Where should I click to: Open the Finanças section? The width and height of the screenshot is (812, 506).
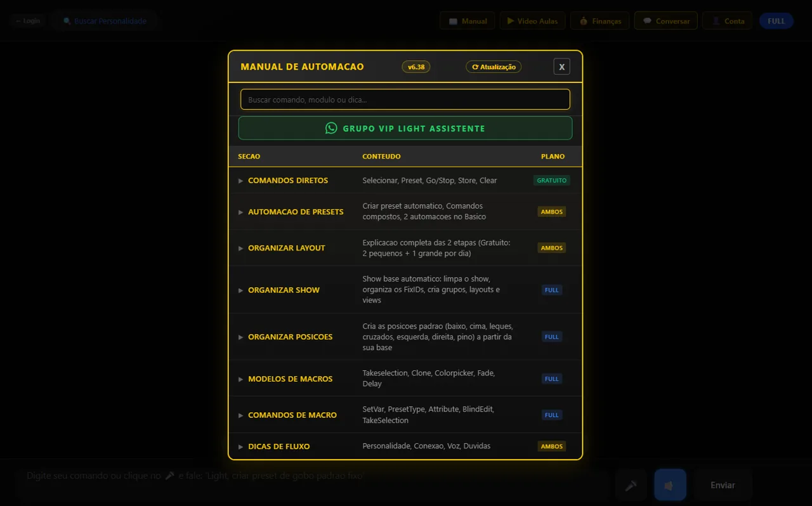(x=600, y=21)
